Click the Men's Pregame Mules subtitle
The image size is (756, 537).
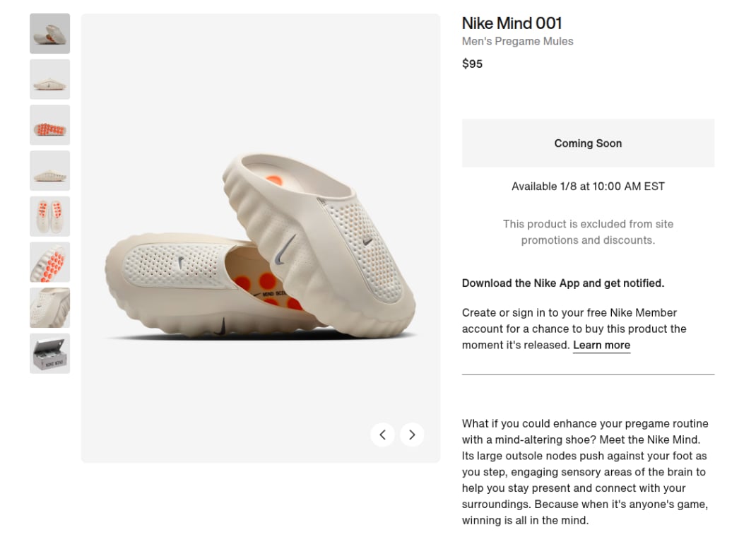coord(517,41)
